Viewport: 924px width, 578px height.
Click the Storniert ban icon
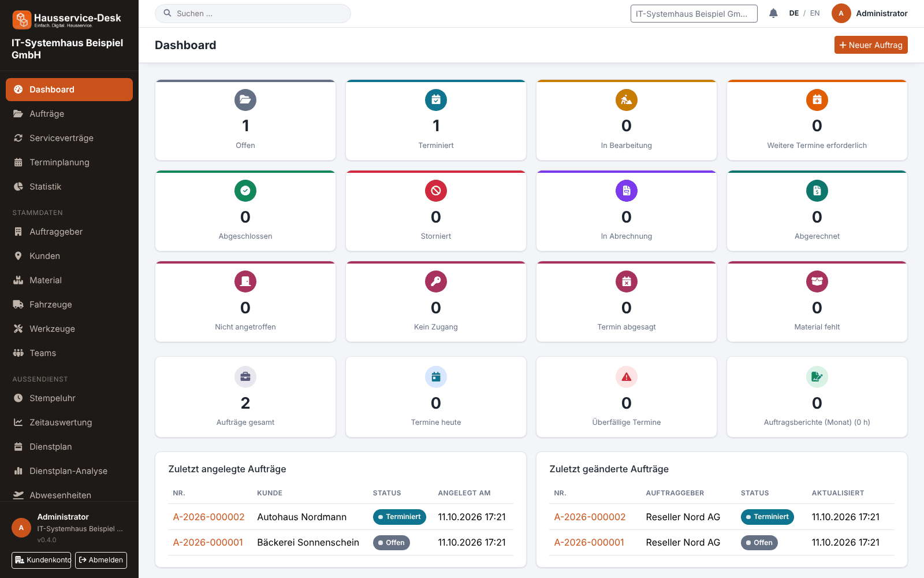pos(436,191)
